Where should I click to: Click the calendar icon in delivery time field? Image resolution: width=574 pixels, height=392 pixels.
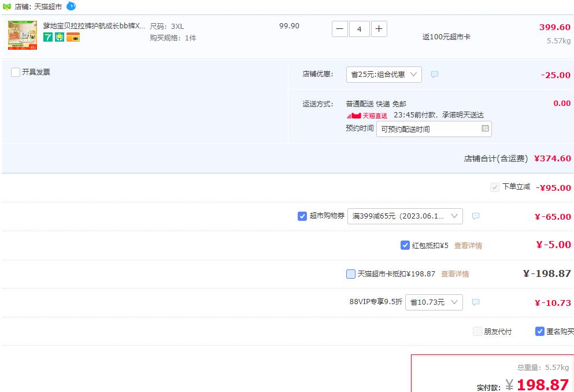click(485, 128)
